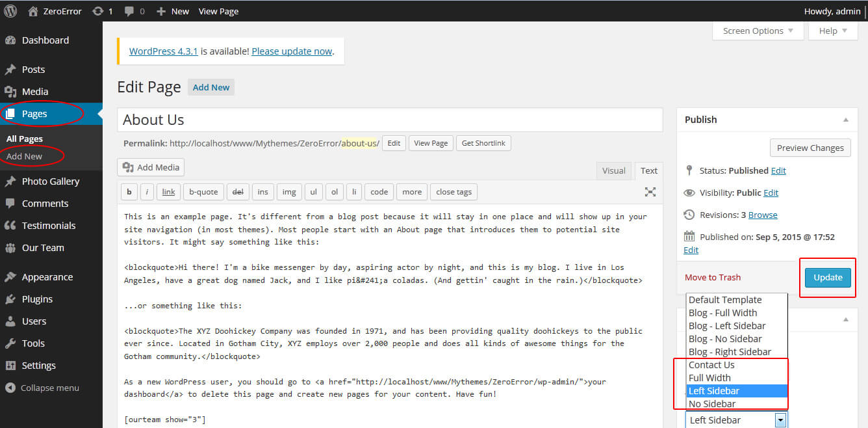This screenshot has height=428, width=868.
Task: Click the calendar icon by Published on
Action: pos(689,237)
